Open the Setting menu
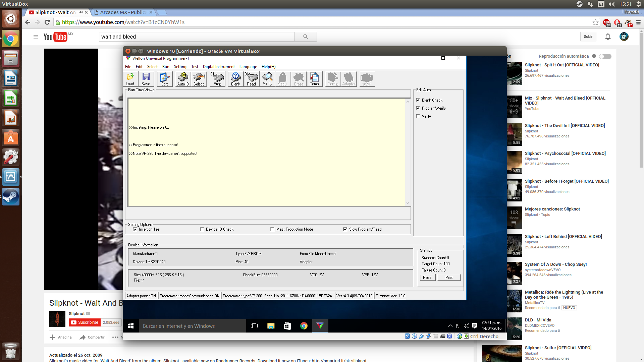This screenshot has height=362, width=644. coord(180,67)
